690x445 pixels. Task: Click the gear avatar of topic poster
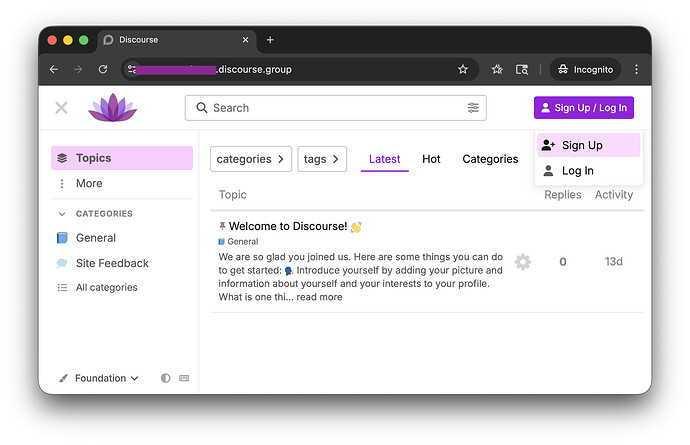coord(523,262)
